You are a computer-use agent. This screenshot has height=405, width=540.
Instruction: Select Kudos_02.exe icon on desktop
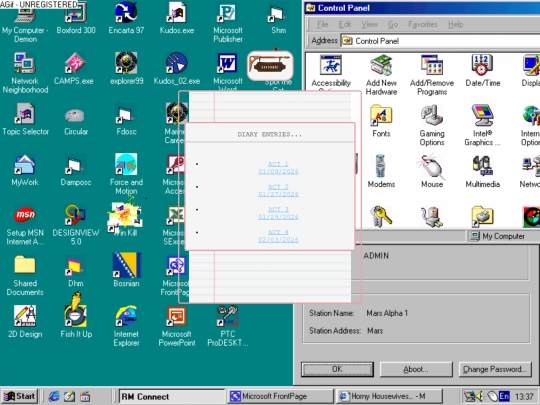coord(177,69)
